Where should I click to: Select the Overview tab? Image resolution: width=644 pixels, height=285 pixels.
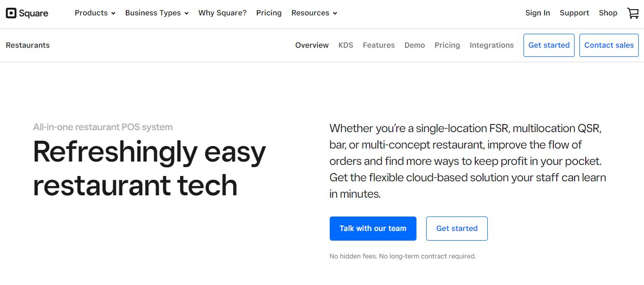click(312, 45)
